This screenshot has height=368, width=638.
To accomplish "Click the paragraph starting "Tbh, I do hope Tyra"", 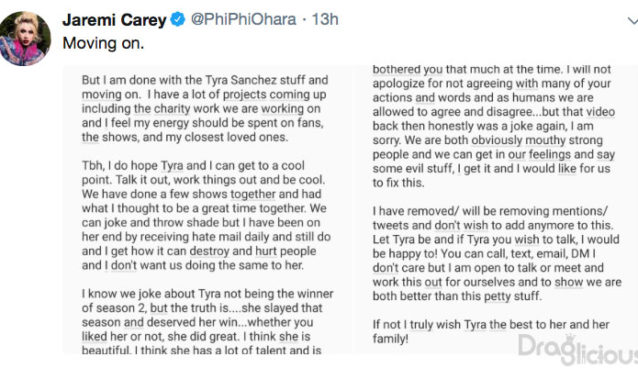I will [x=205, y=215].
